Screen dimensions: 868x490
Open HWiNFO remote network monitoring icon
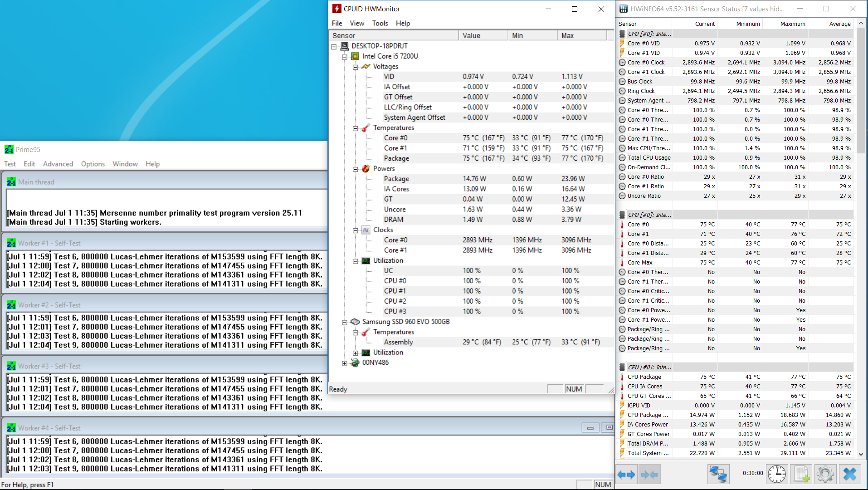(x=718, y=475)
